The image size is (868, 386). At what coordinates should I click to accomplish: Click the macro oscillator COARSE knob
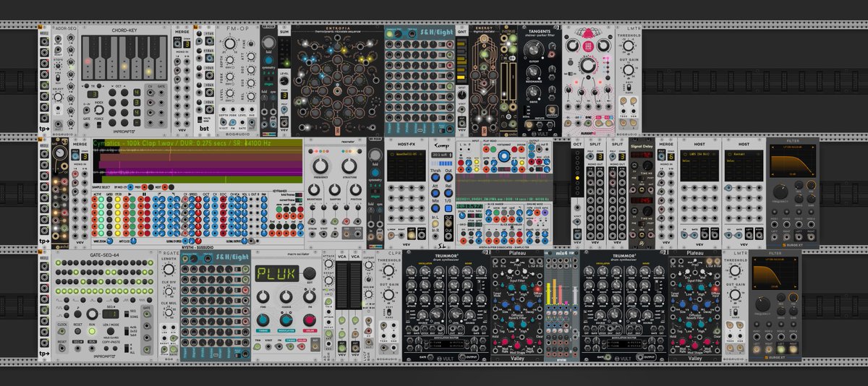point(286,296)
